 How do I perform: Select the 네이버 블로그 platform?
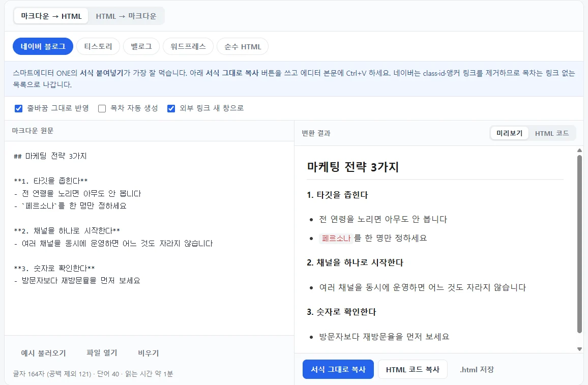(43, 46)
